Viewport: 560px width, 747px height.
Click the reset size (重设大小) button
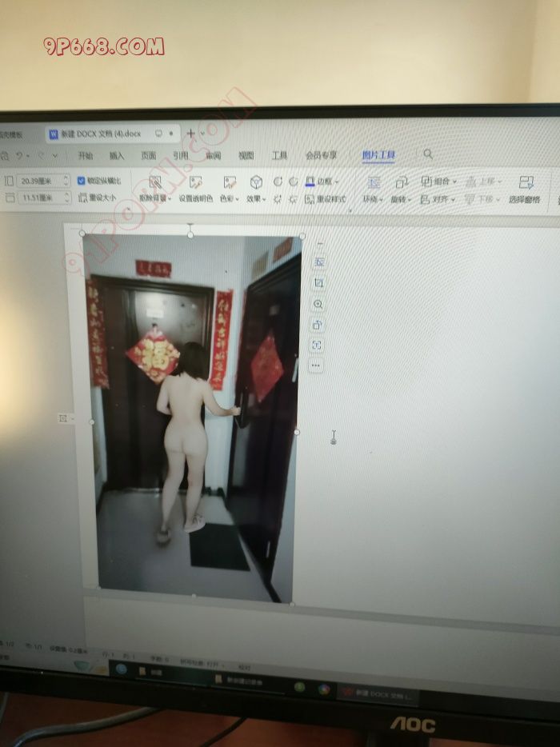(x=98, y=198)
